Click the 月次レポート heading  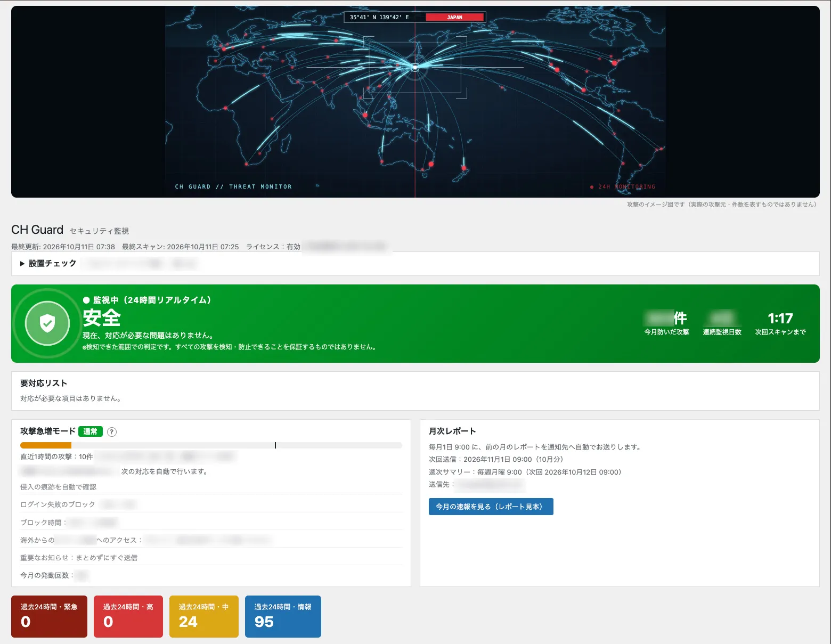452,431
